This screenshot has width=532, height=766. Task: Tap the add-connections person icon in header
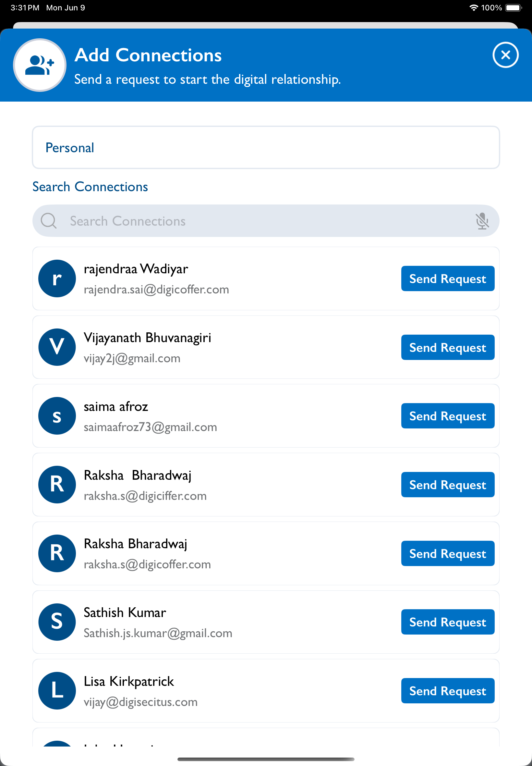point(40,65)
